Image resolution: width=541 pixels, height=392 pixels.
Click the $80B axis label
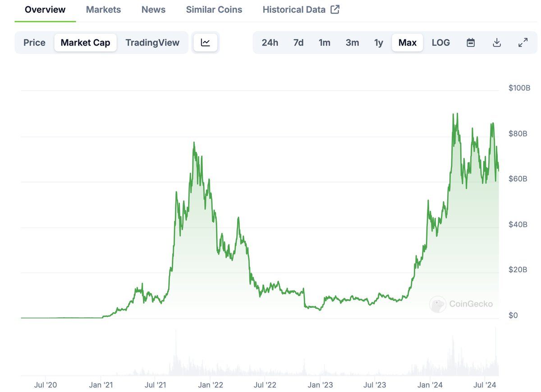[518, 133]
